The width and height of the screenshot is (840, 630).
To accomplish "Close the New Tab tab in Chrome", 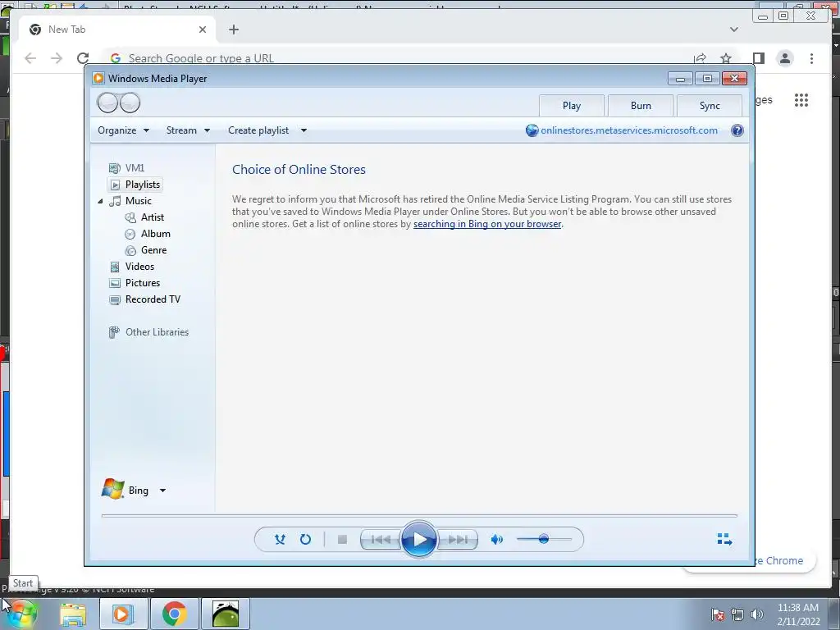I will (x=203, y=30).
